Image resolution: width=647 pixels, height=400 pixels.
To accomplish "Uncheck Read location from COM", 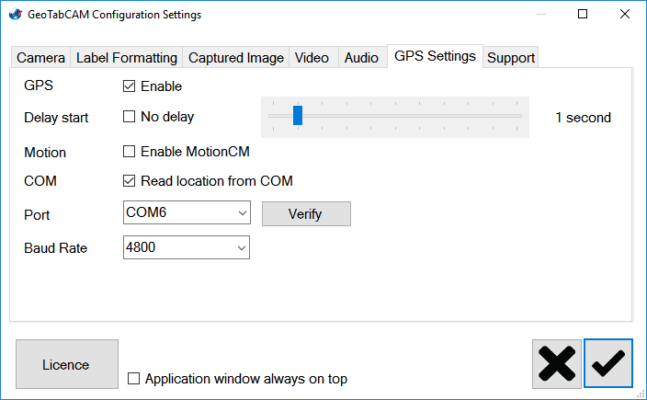I will (129, 181).
